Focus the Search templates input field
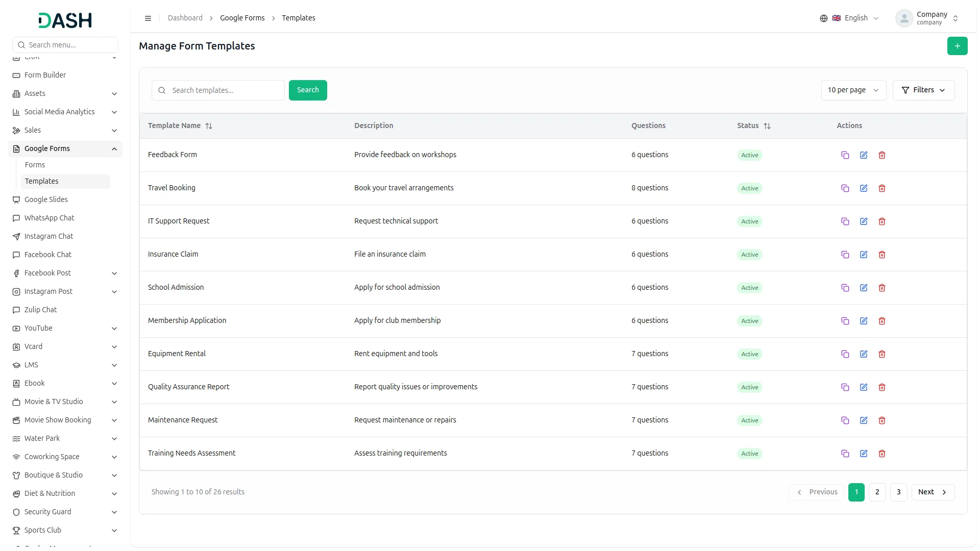The image size is (980, 551). point(218,90)
